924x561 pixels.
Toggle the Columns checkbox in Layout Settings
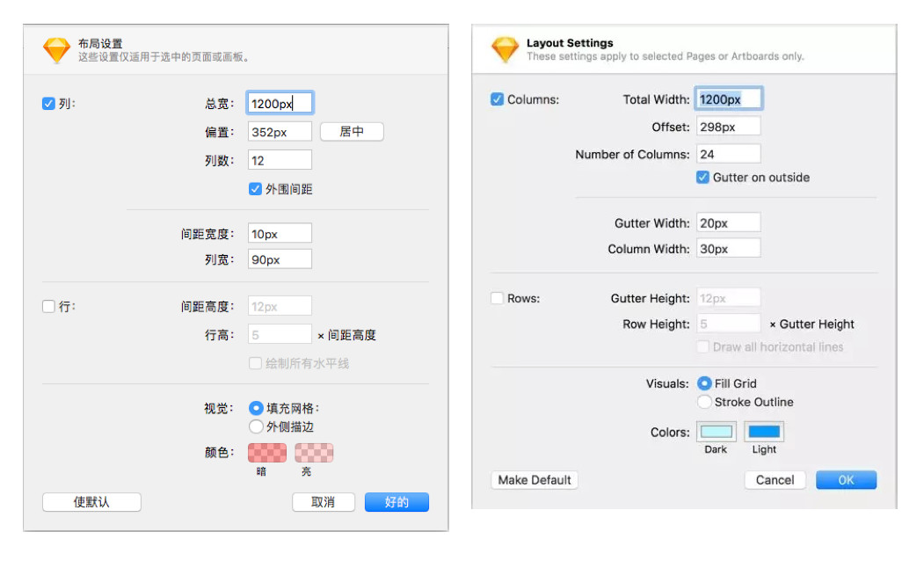point(498,99)
